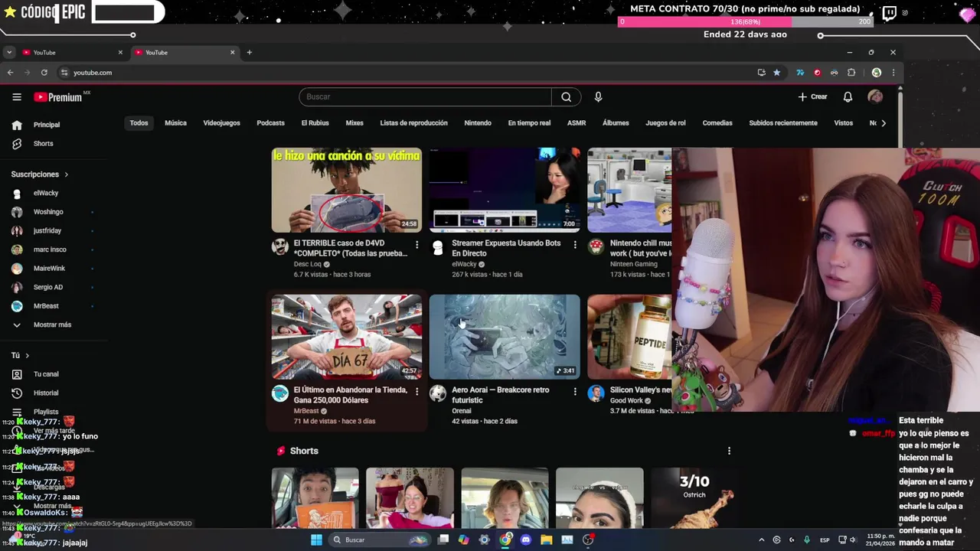
Task: Select the Podcasts filter chip
Action: coord(270,123)
